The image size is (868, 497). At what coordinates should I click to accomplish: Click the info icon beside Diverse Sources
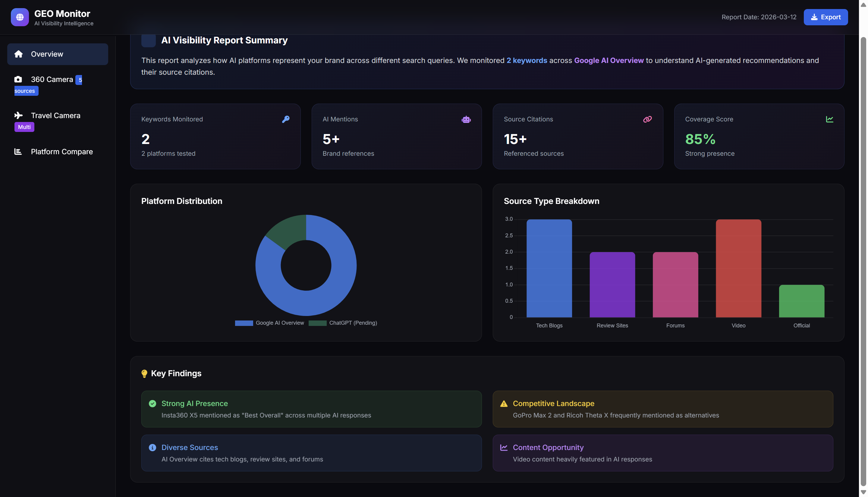pyautogui.click(x=152, y=448)
